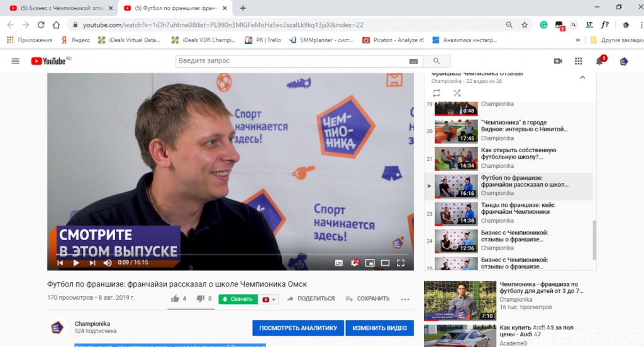The width and height of the screenshot is (644, 347).
Task: Skip to the previous video in playlist
Action: tap(60, 263)
